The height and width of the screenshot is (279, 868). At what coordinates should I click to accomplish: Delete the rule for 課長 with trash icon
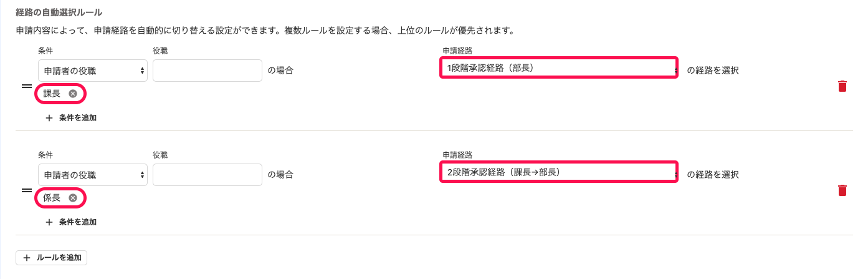[x=842, y=86]
